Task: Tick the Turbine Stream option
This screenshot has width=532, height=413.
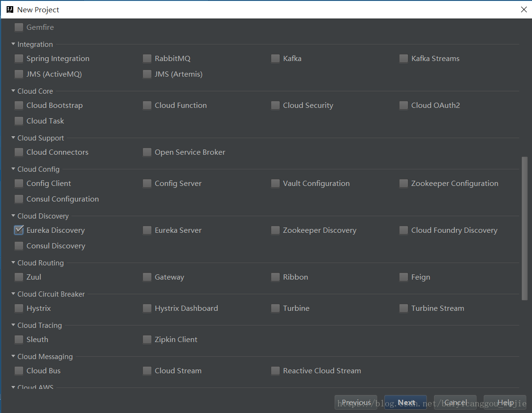Action: (404, 308)
